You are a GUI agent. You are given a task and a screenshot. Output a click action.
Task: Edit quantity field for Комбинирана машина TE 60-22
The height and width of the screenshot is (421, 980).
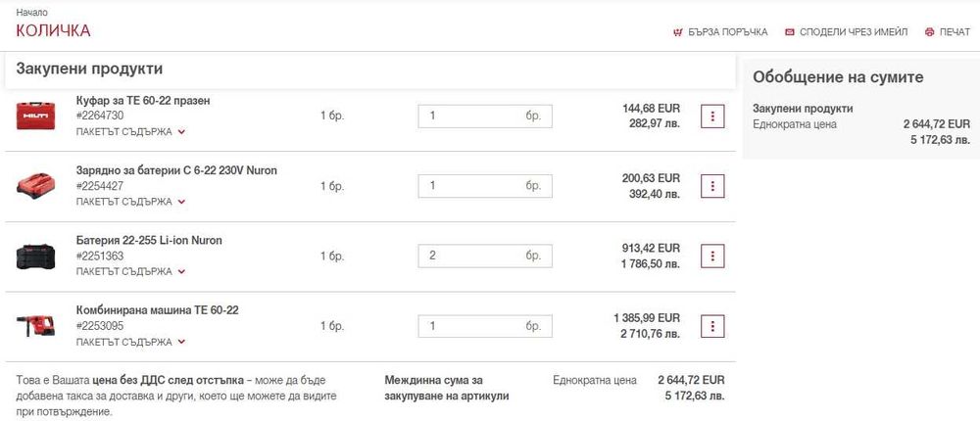[x=485, y=326]
